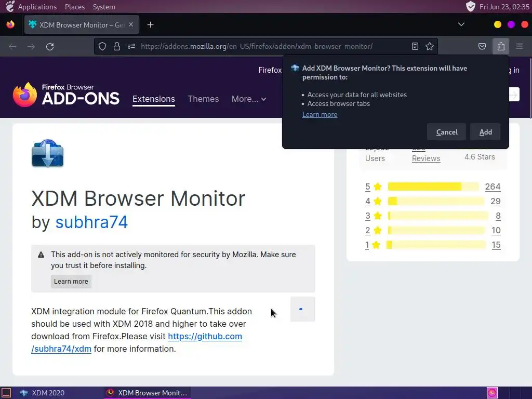The width and height of the screenshot is (532, 399).
Task: Click the XDM Browser Monitor add-on icon
Action: pos(47,153)
